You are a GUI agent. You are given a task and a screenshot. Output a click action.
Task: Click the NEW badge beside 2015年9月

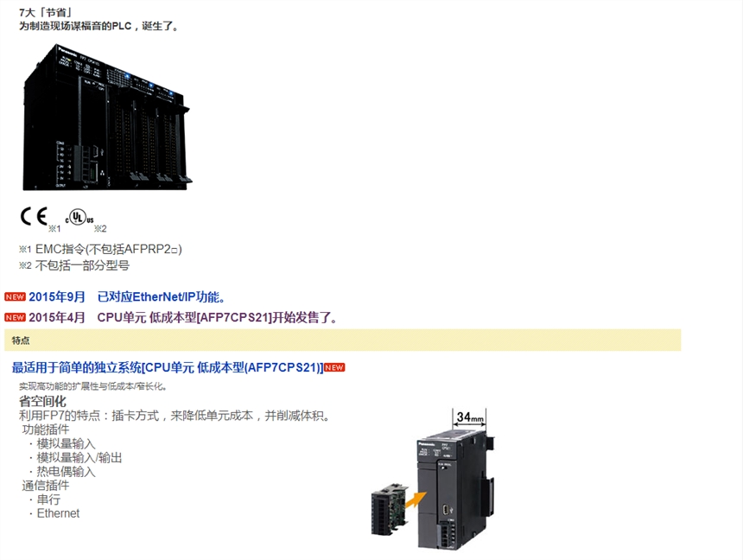click(15, 296)
